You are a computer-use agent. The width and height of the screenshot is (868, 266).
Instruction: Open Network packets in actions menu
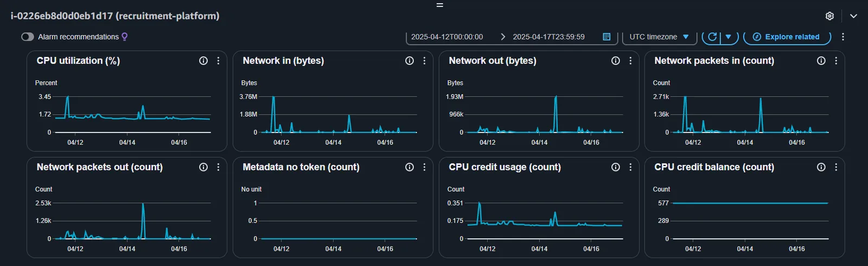point(836,61)
